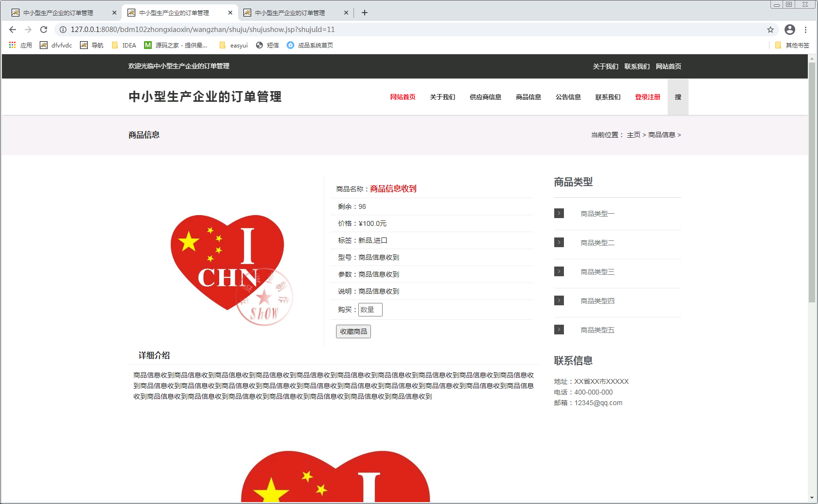818x504 pixels.
Task: Click the 搜 search button
Action: (678, 97)
